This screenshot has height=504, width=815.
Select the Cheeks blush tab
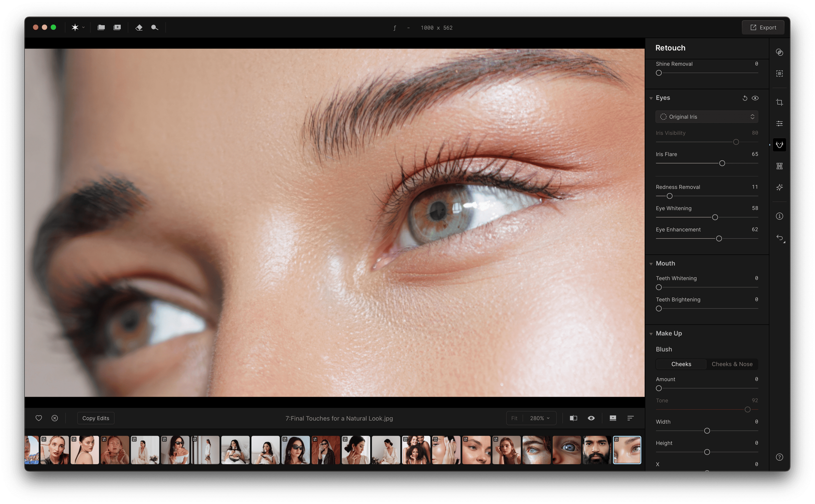tap(681, 364)
